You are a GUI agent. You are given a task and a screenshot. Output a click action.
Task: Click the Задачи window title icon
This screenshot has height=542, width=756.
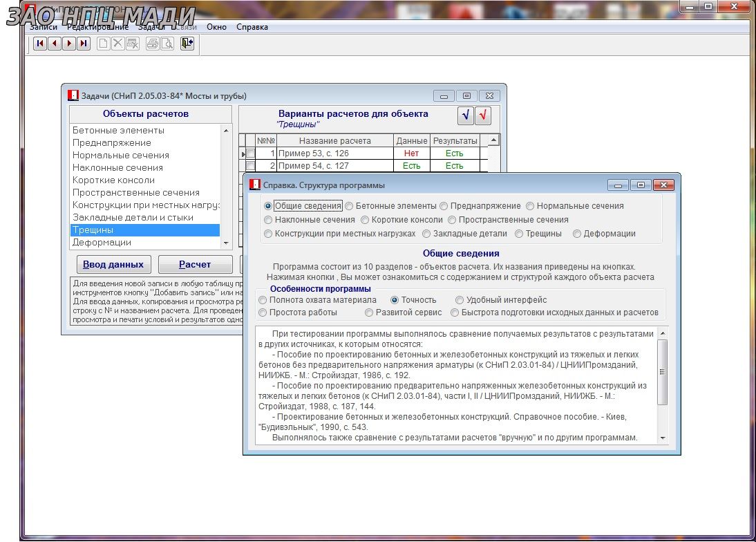click(x=73, y=95)
